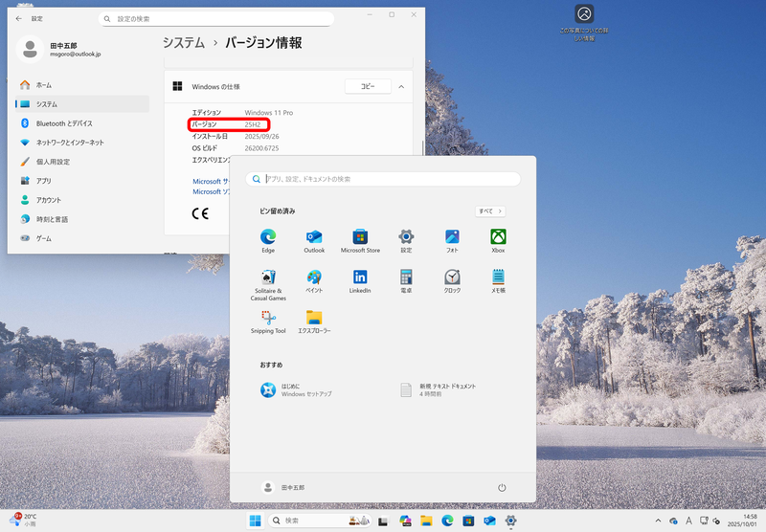Show all apps with すべて button
Image resolution: width=766 pixels, height=532 pixels.
coord(490,211)
